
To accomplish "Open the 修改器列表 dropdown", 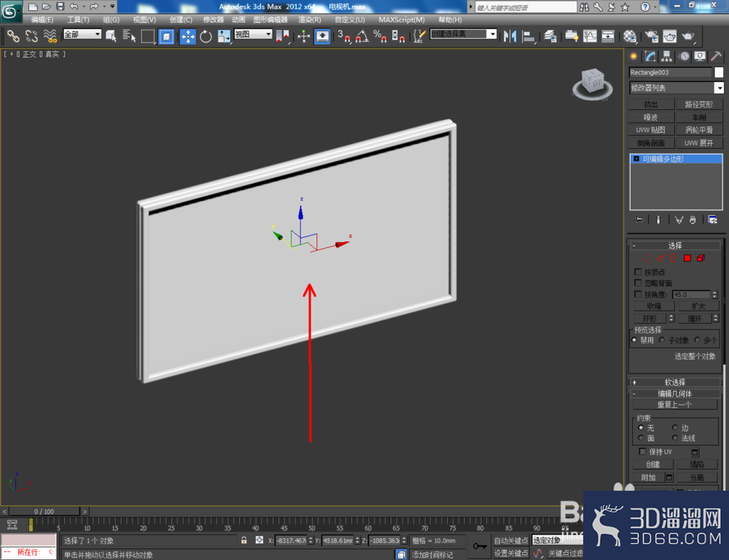I will tap(676, 87).
